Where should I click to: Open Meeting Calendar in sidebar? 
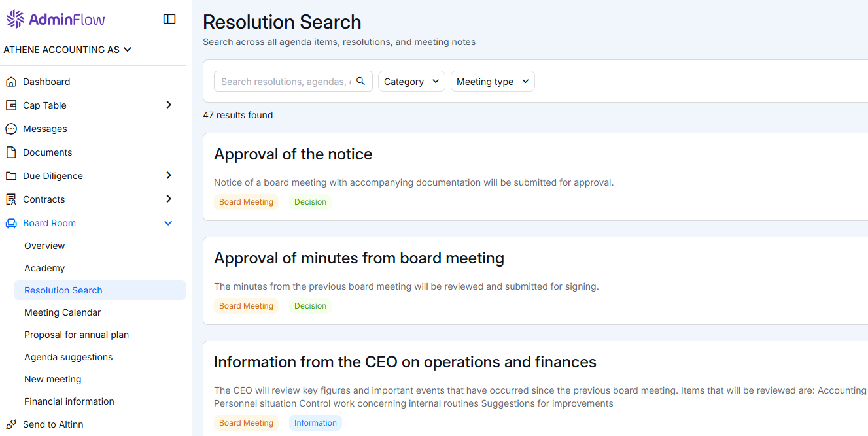coord(63,312)
